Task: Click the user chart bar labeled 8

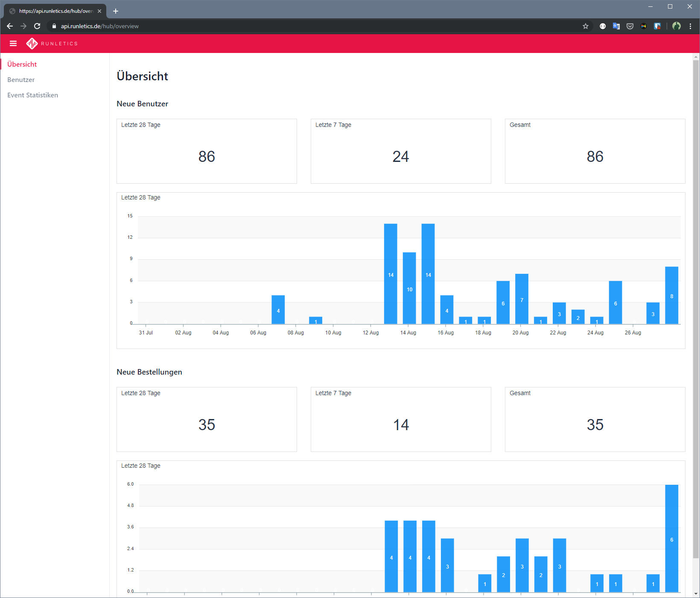Action: click(672, 295)
